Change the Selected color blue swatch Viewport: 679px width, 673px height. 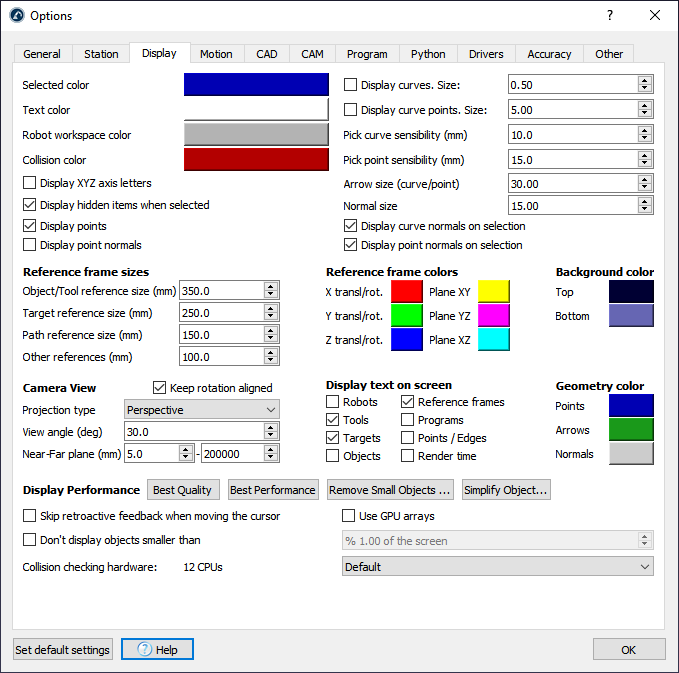256,85
